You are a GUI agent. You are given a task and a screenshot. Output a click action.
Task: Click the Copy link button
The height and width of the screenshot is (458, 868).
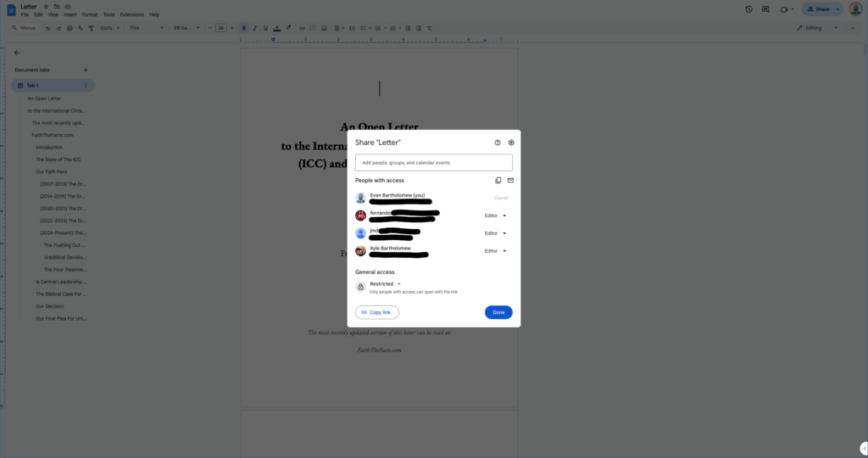376,312
